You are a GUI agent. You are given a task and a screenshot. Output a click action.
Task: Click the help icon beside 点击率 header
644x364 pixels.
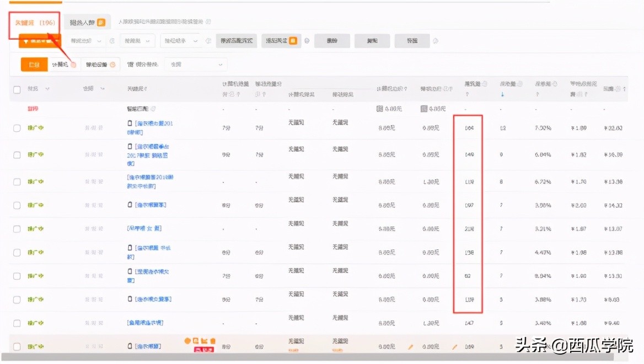(555, 84)
